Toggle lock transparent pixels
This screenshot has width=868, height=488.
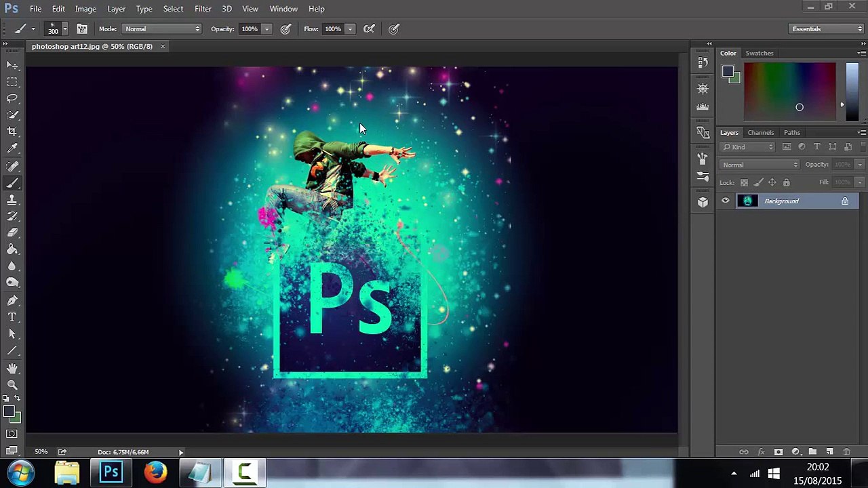(744, 182)
